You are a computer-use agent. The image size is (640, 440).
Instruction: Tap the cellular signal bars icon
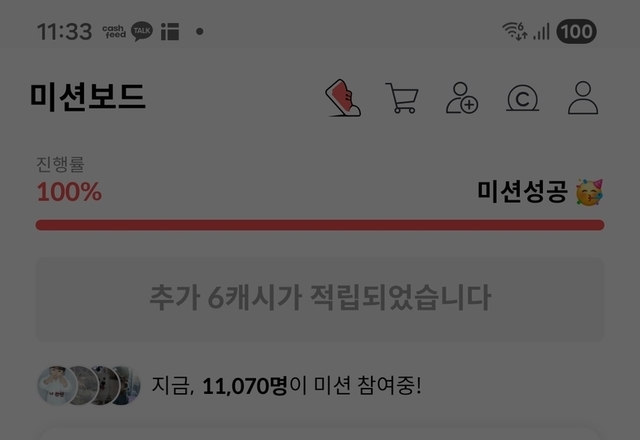click(542, 31)
